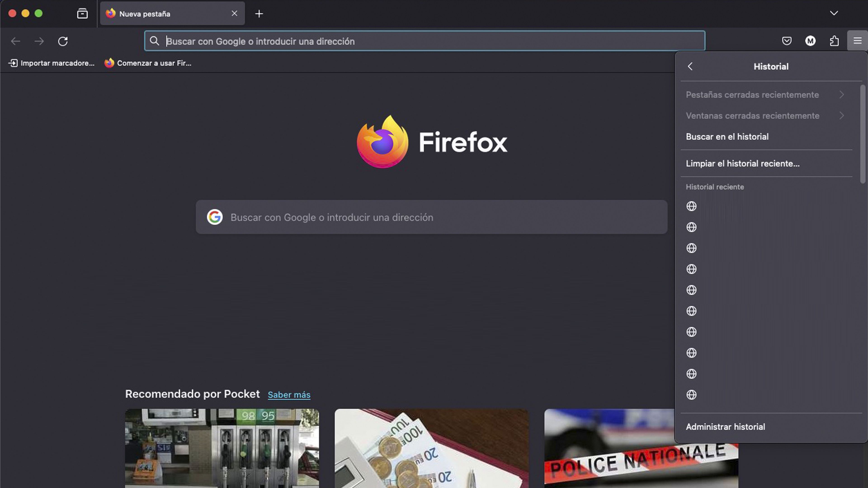Click the Historial reciente section label

(x=715, y=187)
